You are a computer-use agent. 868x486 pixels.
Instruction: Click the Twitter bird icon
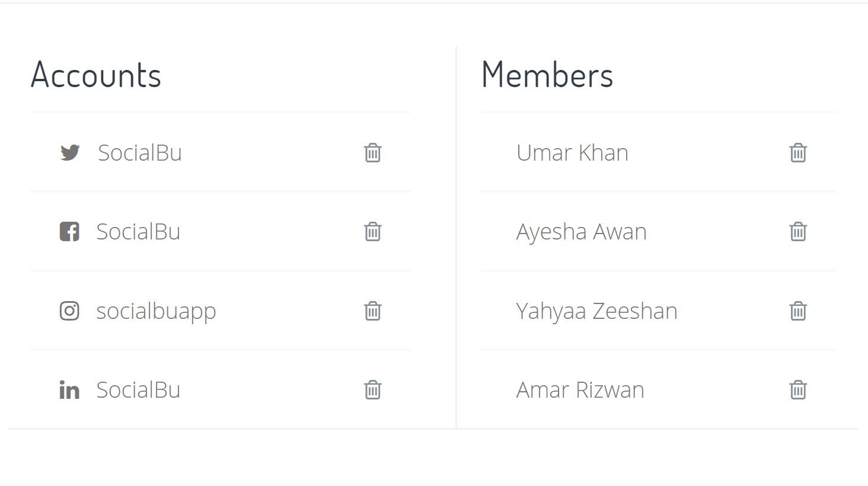point(70,152)
